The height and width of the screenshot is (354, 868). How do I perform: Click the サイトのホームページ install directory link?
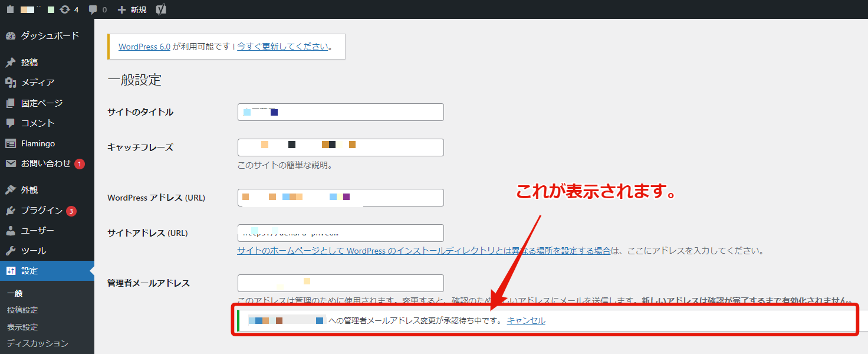click(423, 251)
